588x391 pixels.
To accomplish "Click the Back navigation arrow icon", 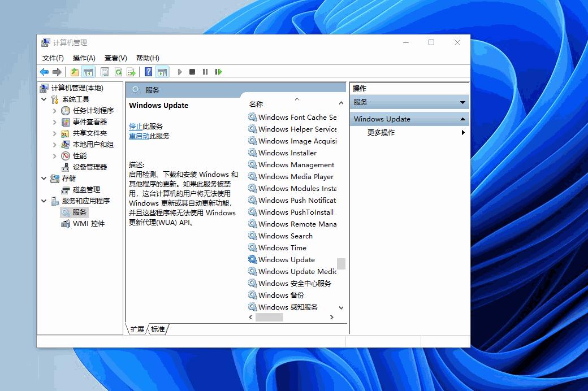I will (x=45, y=72).
